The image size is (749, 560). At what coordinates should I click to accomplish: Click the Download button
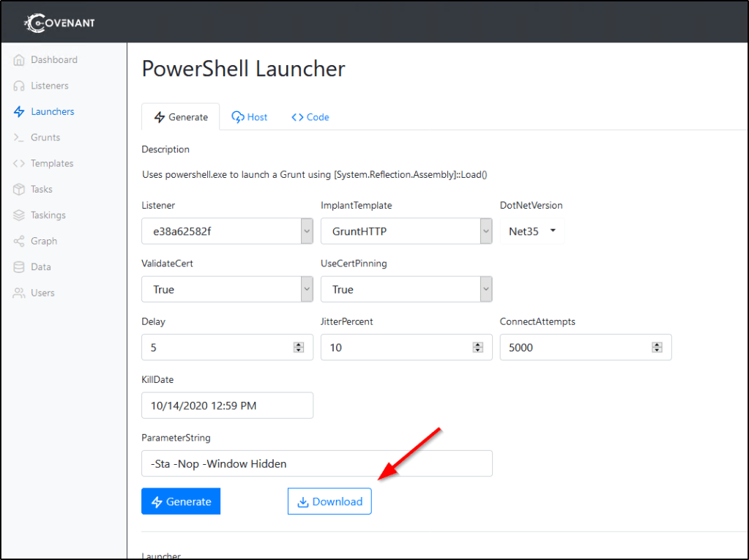(x=329, y=501)
